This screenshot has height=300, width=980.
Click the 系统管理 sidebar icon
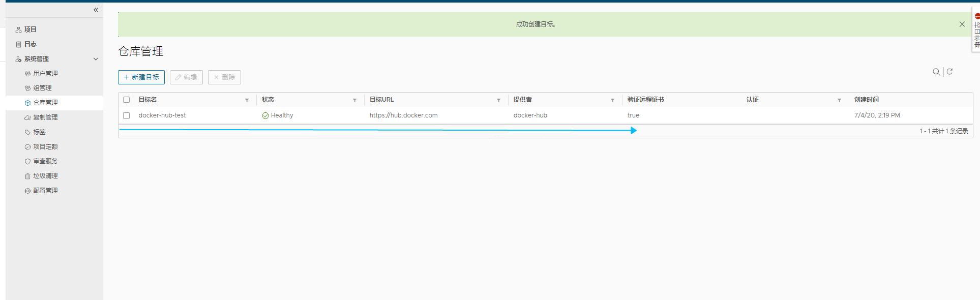tap(18, 59)
